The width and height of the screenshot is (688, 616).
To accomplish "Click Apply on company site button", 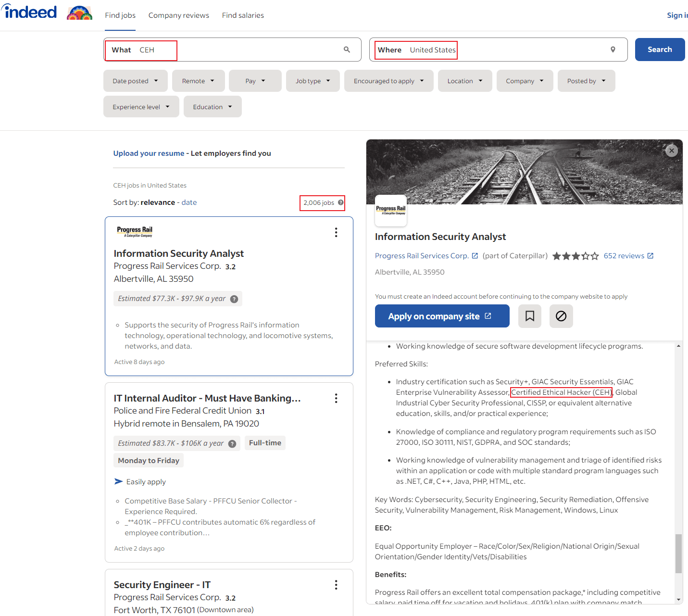I will pyautogui.click(x=442, y=316).
